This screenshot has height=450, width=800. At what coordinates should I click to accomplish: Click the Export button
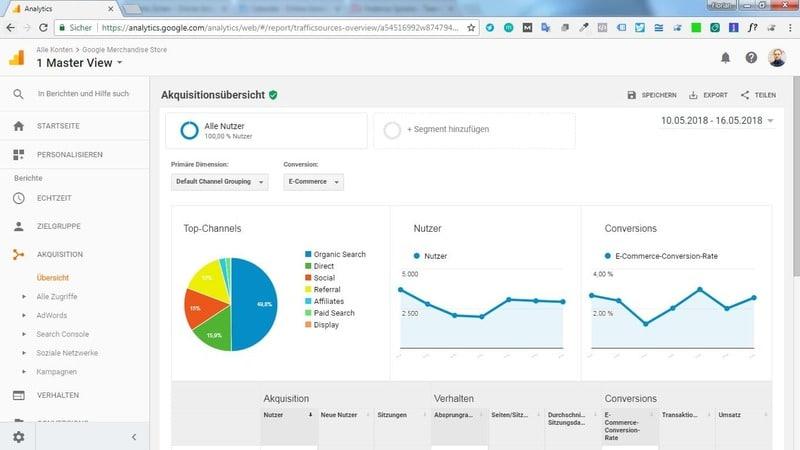[x=708, y=95]
